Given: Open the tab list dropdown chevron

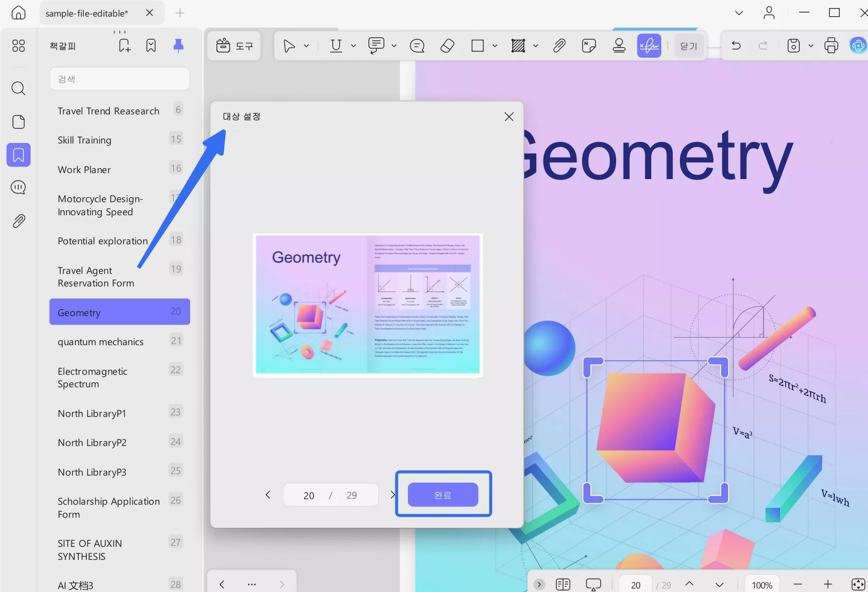Looking at the screenshot, I should pos(739,13).
